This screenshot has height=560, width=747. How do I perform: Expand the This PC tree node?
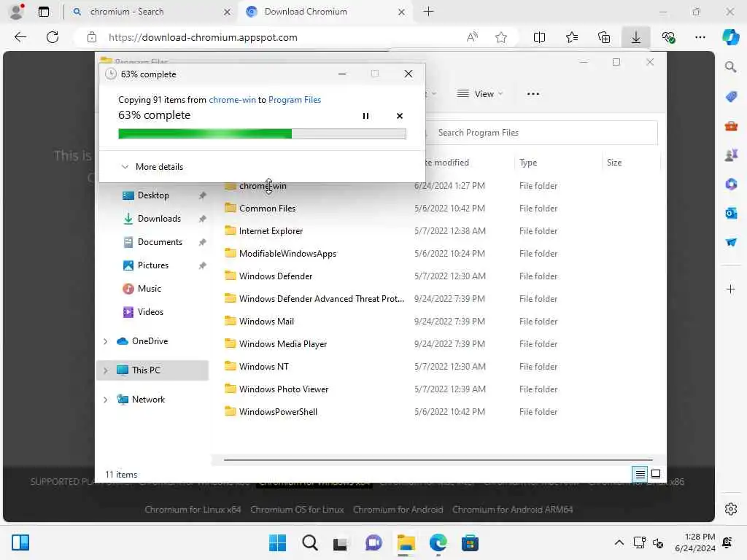click(105, 370)
